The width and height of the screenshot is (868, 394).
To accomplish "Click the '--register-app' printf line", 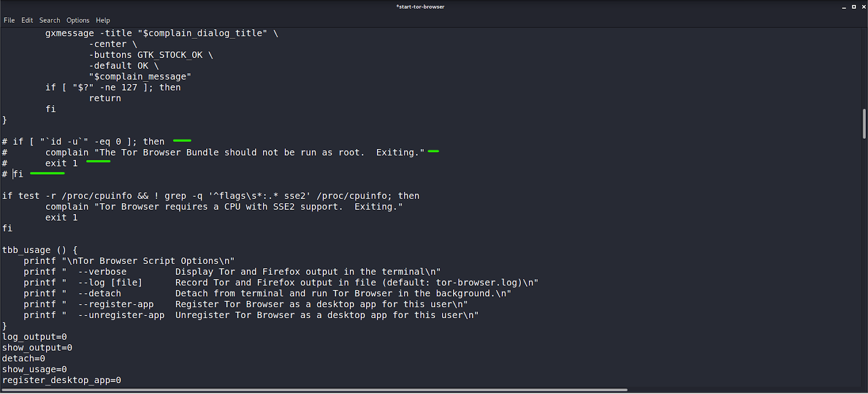I will [246, 304].
